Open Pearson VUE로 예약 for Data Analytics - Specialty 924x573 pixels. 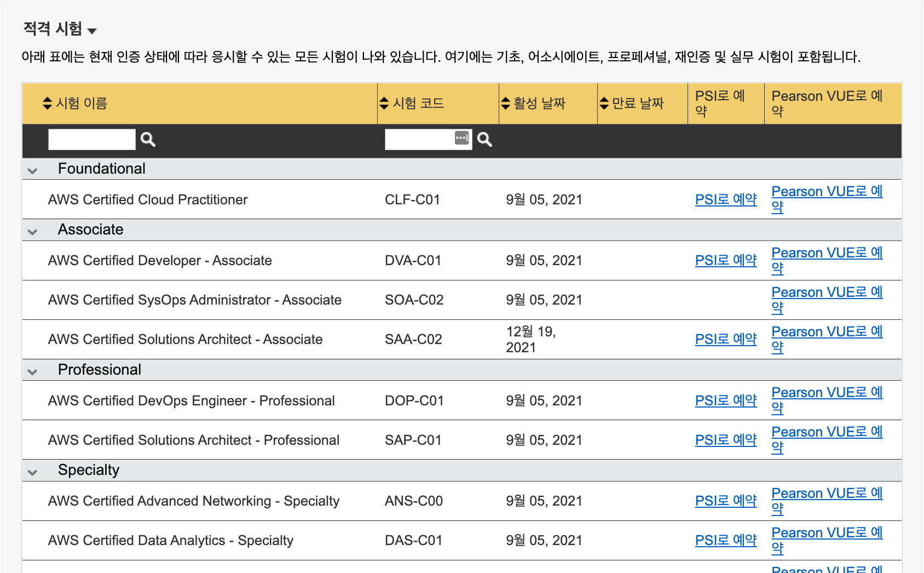tap(827, 540)
